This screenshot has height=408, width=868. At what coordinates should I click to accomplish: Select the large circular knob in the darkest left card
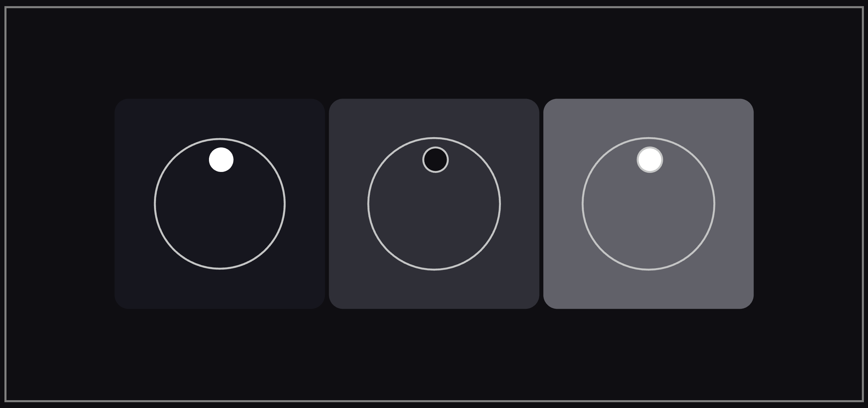tap(220, 204)
